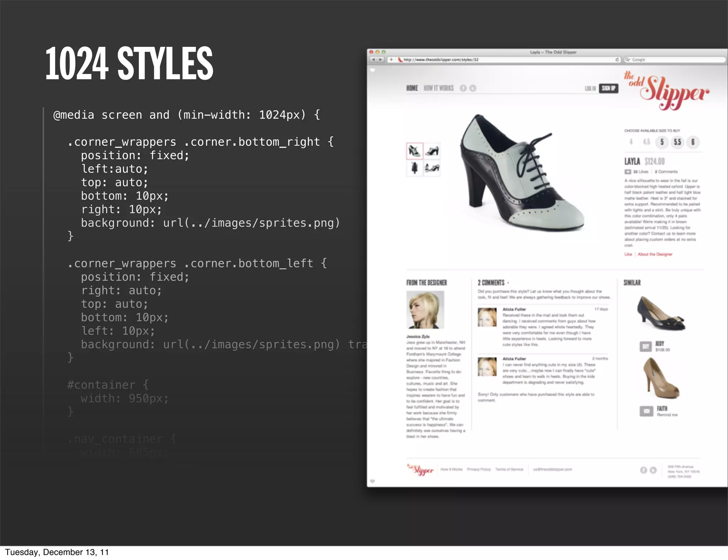728x560 pixels.
Task: Select the second shoe thumbnail view
Action: 432,151
